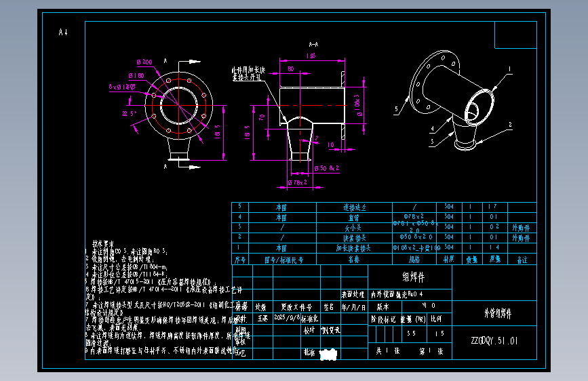
Task: Click the 10 flange thickness dimension
Action: [331, 145]
